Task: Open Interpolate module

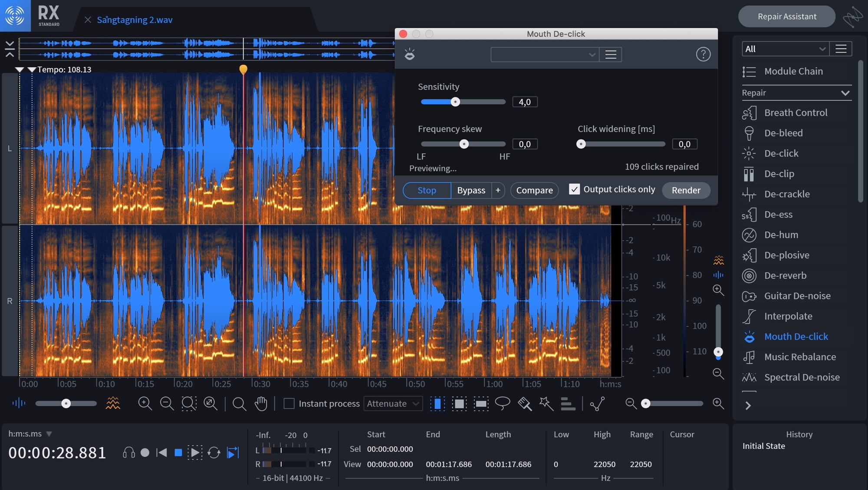Action: (x=777, y=317)
